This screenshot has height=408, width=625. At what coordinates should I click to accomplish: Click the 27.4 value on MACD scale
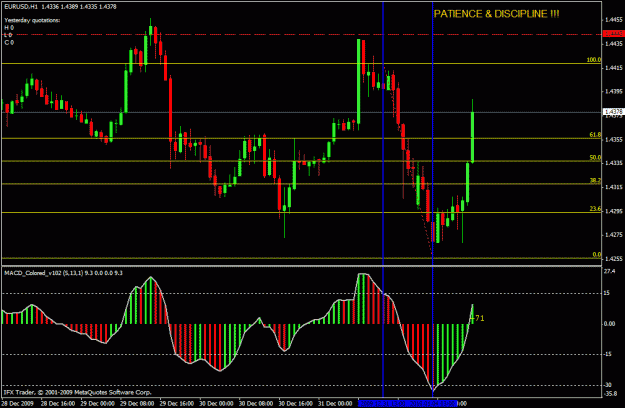pyautogui.click(x=610, y=271)
